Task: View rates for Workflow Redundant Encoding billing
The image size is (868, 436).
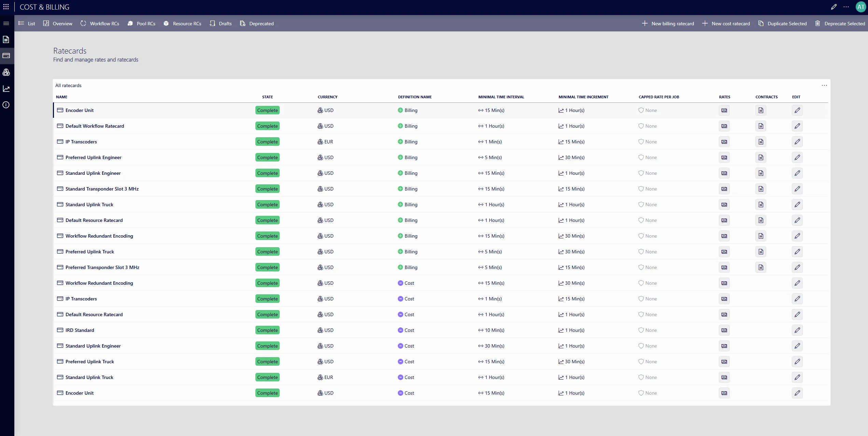Action: pos(724,236)
